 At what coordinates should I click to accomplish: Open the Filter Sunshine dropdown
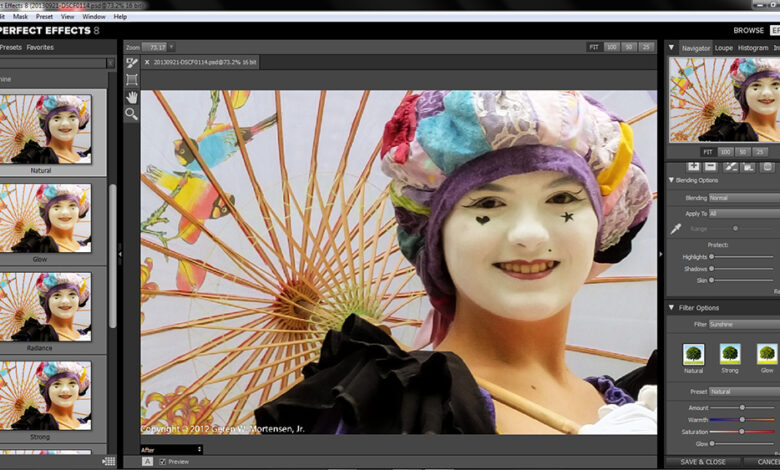tap(744, 324)
